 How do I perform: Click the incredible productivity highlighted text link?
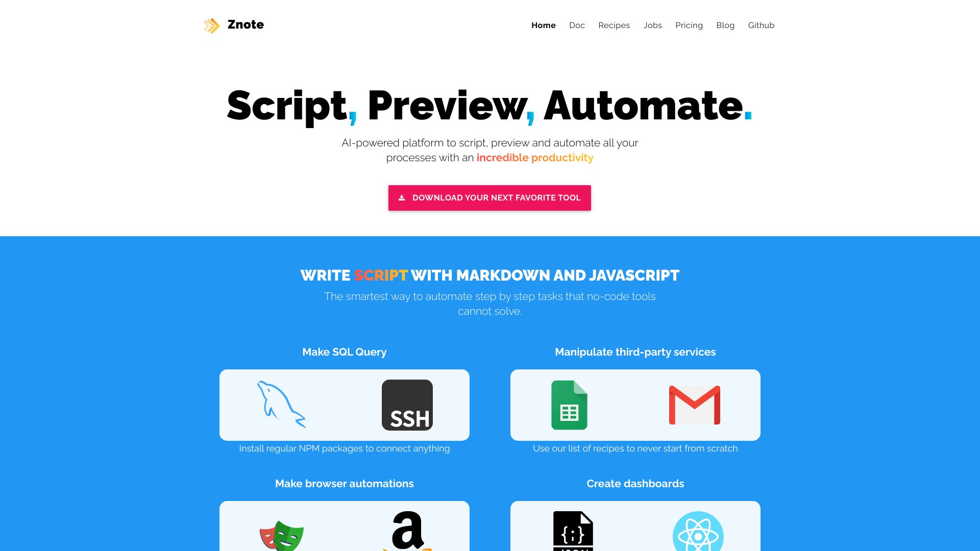coord(535,158)
